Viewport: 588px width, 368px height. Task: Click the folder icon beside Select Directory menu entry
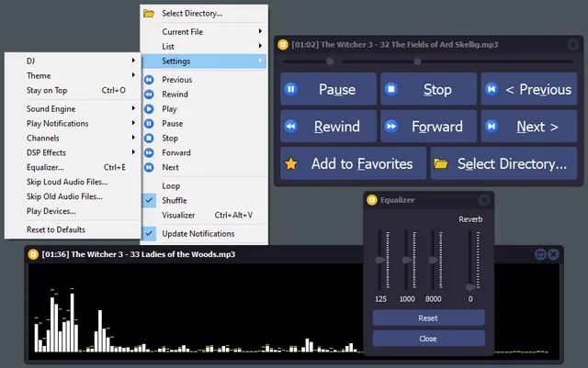(x=149, y=14)
